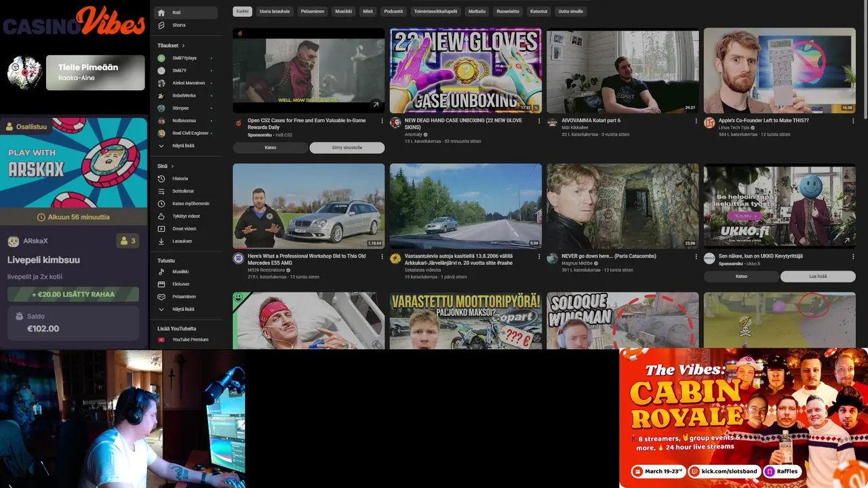
Task: Click Katso button under UKKO ad
Action: (741, 277)
